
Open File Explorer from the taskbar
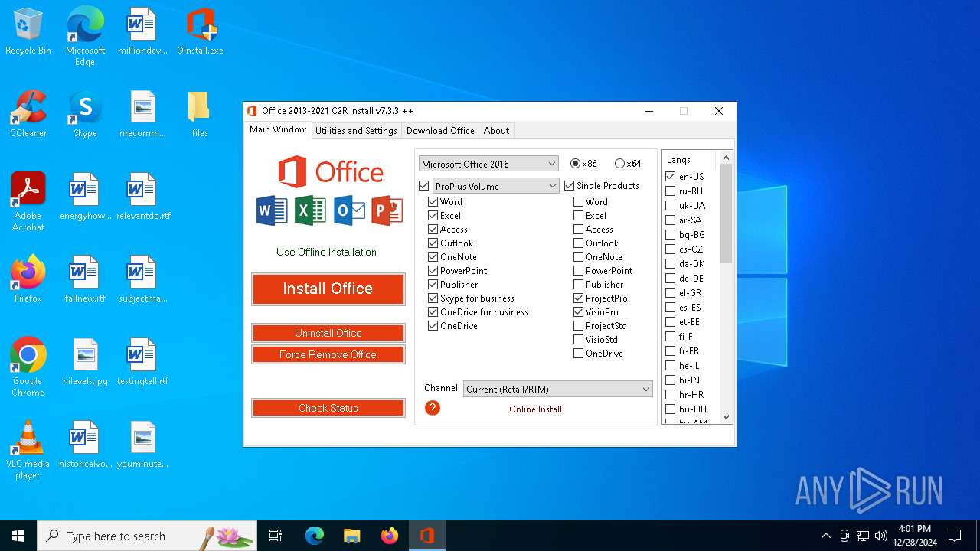(x=351, y=536)
